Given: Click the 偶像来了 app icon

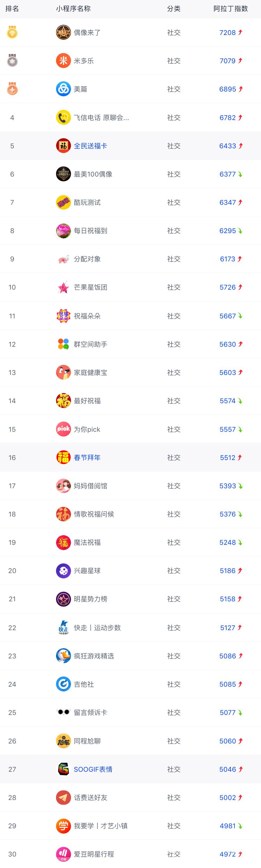Looking at the screenshot, I should click(64, 32).
